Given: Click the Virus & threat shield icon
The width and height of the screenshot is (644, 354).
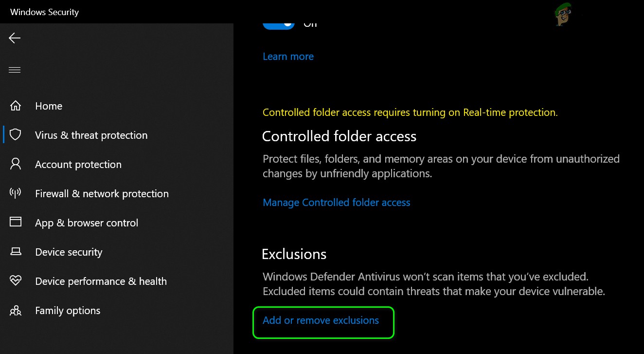Looking at the screenshot, I should pos(16,135).
